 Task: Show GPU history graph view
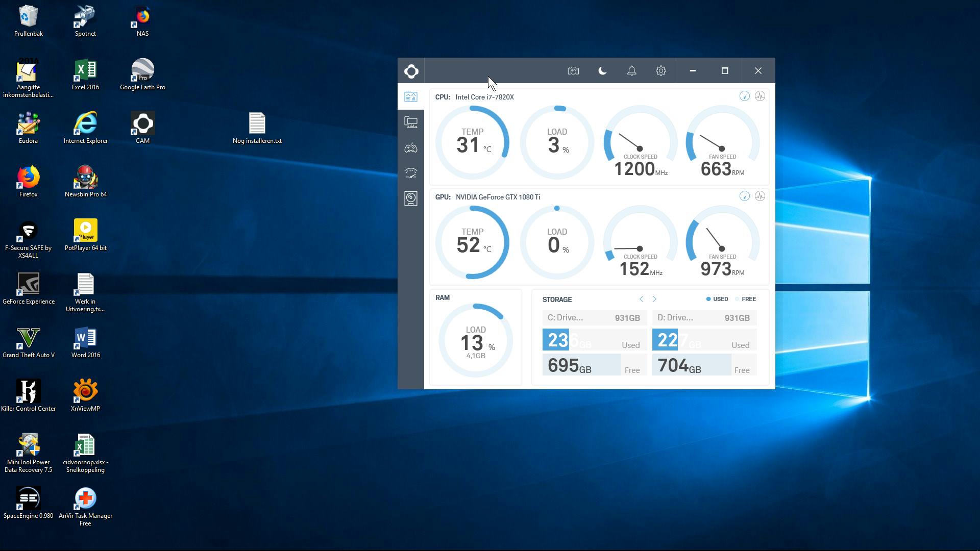[x=759, y=196]
